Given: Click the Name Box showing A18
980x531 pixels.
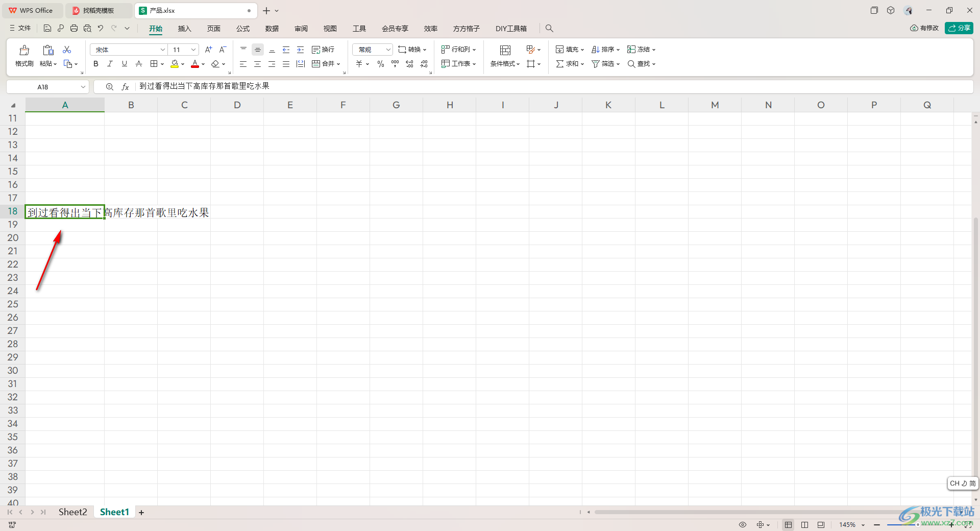Looking at the screenshot, I should [43, 87].
